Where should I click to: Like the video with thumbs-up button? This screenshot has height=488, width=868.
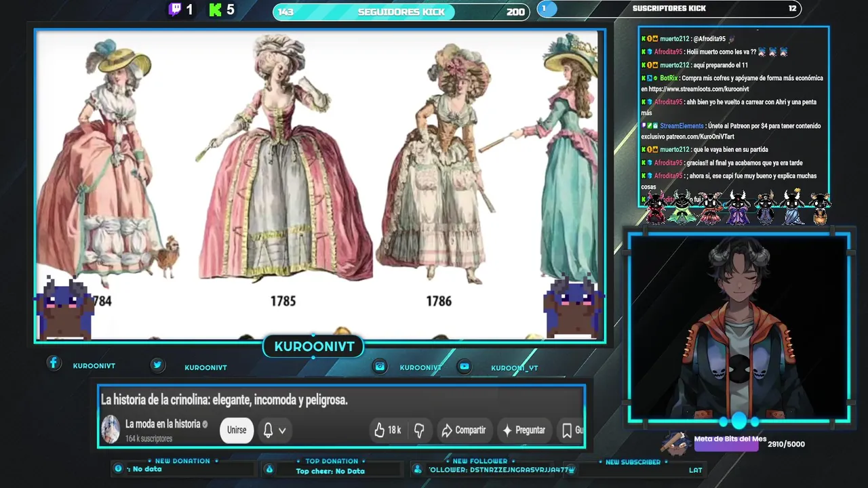click(x=387, y=430)
